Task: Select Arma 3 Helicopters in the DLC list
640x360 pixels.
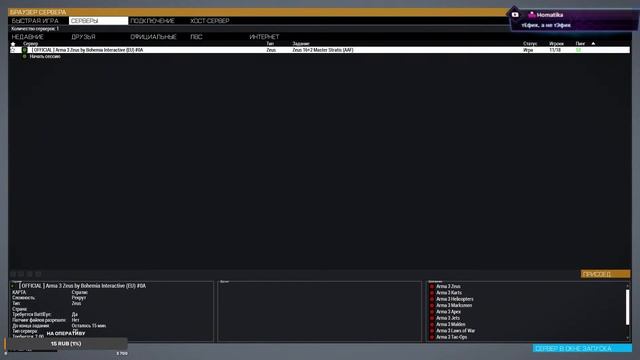Action: [x=455, y=299]
